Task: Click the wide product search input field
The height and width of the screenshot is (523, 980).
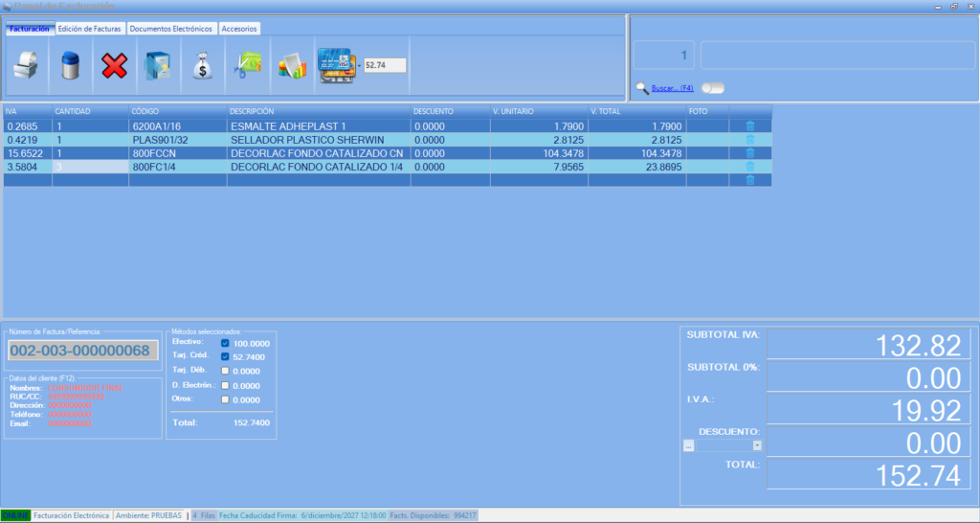Action: click(x=837, y=55)
